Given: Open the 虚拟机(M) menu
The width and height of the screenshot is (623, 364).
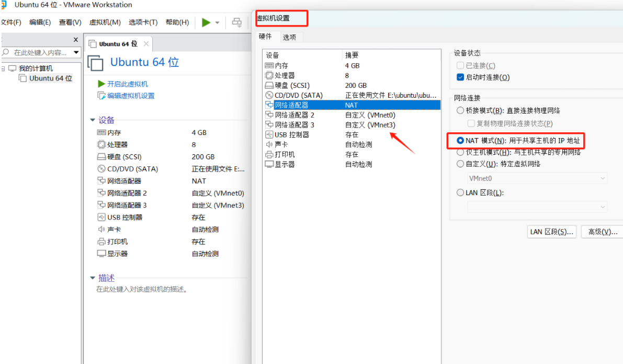Looking at the screenshot, I should coord(105,22).
